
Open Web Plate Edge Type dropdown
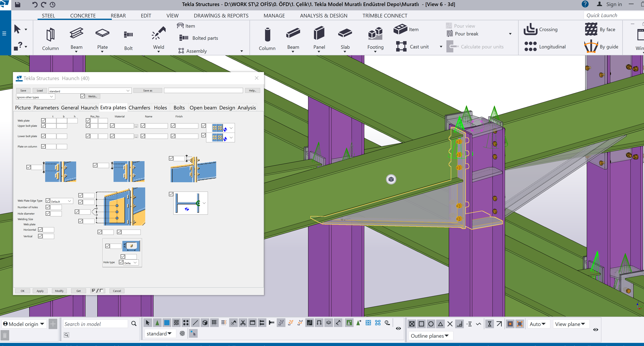[70, 201]
